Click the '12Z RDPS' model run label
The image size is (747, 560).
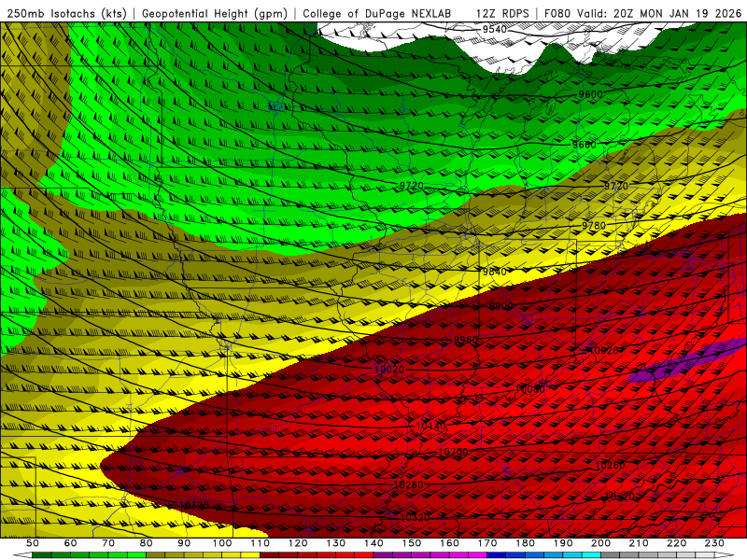click(x=502, y=14)
